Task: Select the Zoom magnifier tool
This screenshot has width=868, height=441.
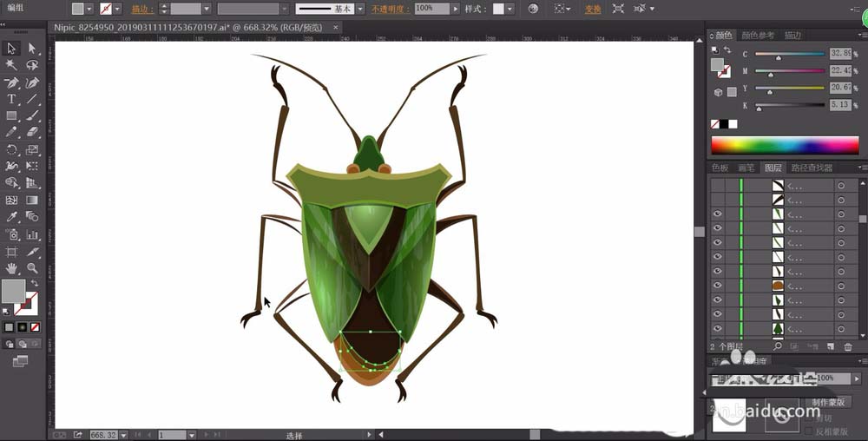Action: [x=33, y=268]
